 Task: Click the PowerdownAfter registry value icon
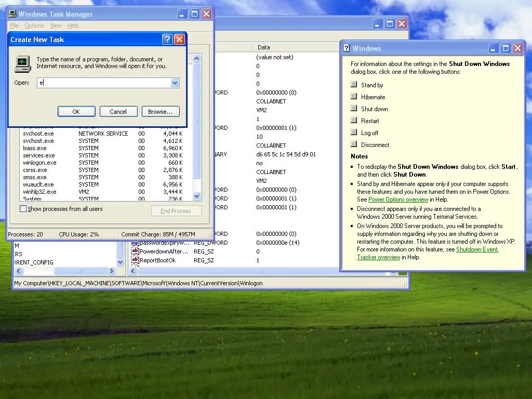pos(135,251)
